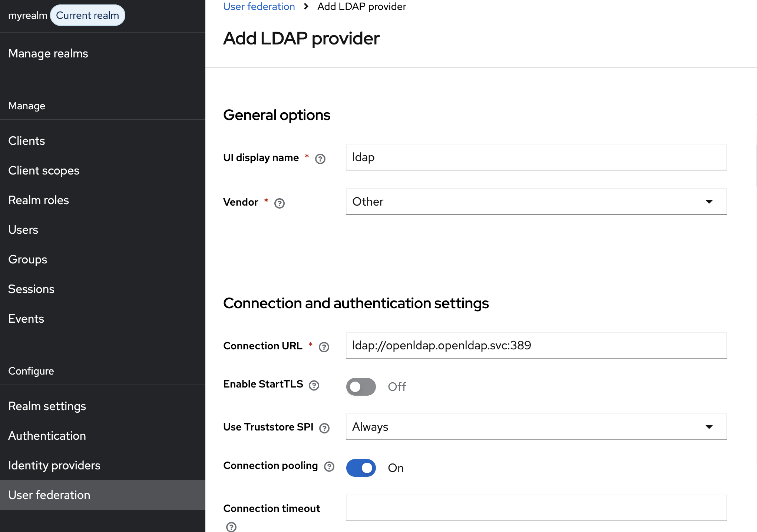The width and height of the screenshot is (757, 532).
Task: Open the Use Truststore SPI dropdown
Action: [536, 427]
